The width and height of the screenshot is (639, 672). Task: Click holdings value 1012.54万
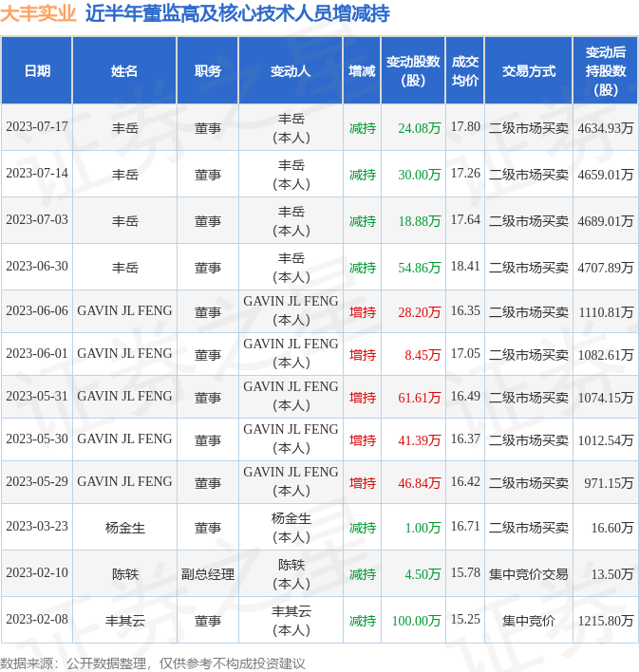606,440
